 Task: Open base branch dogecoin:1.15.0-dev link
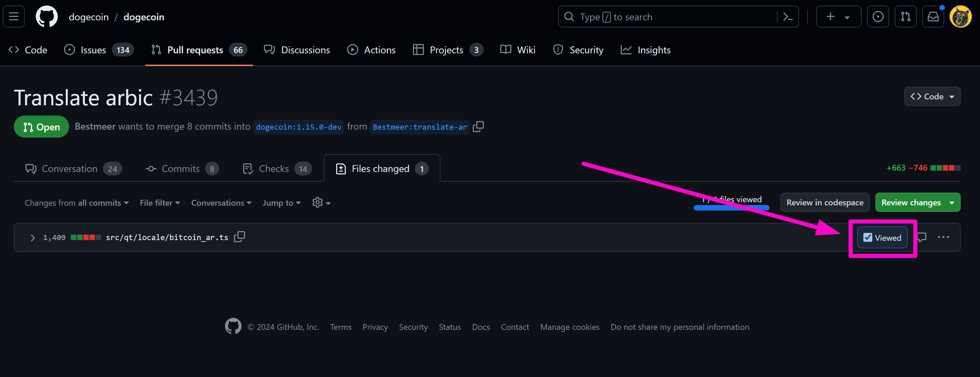click(x=299, y=127)
